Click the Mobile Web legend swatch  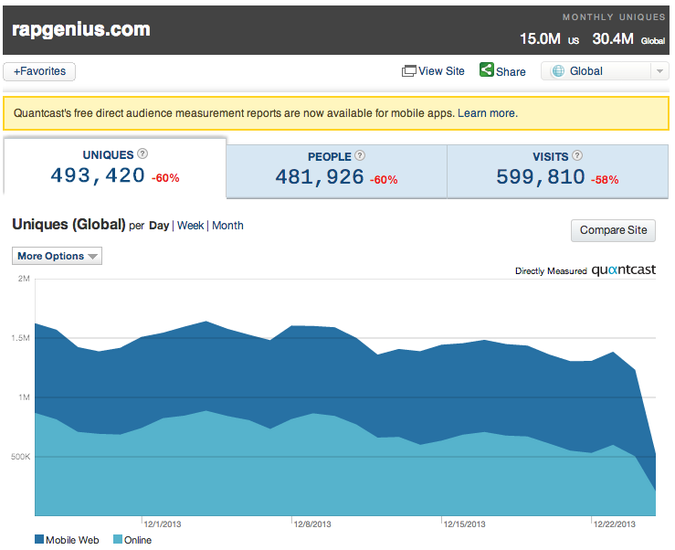coord(39,539)
